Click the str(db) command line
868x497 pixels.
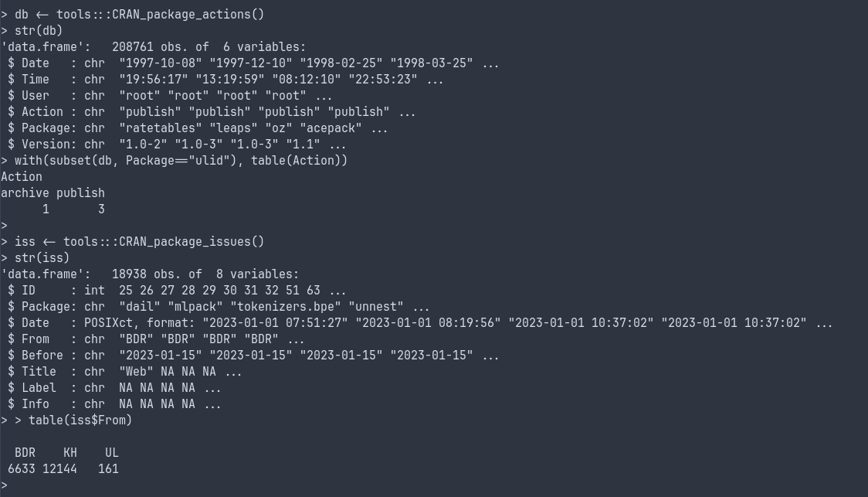click(x=39, y=31)
